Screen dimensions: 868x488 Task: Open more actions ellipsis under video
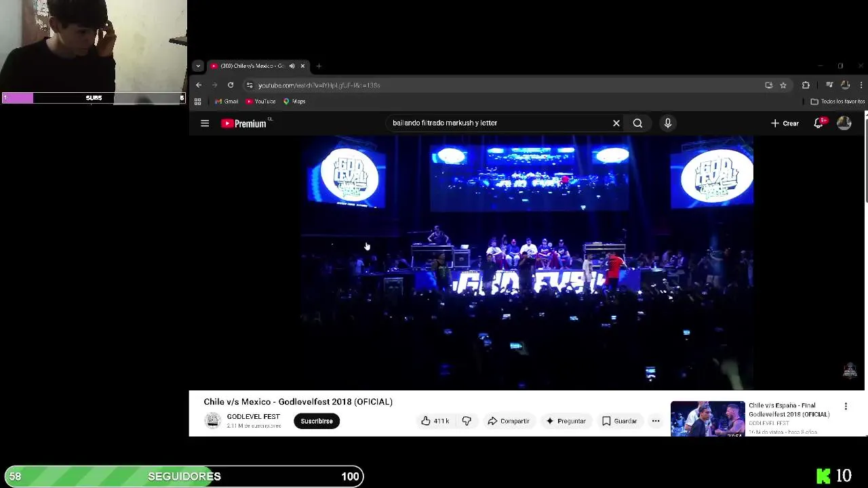pyautogui.click(x=656, y=421)
